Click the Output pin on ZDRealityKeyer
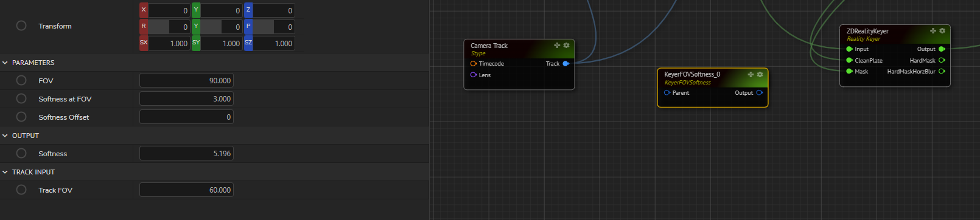 942,49
